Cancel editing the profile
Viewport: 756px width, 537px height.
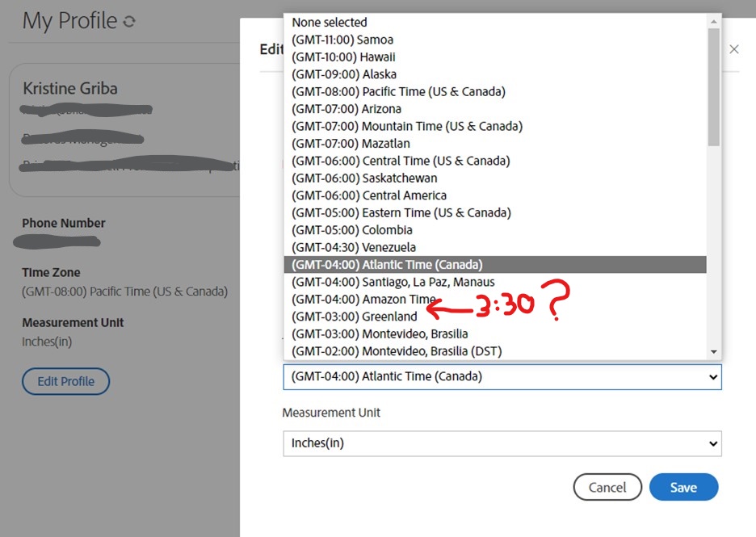tap(607, 487)
